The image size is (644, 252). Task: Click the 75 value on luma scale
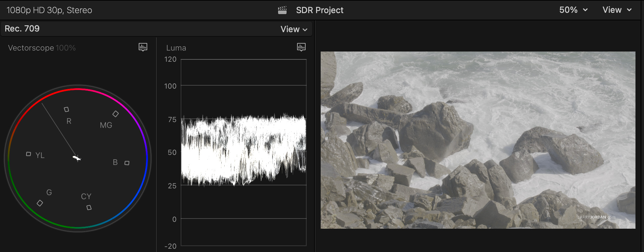click(172, 120)
